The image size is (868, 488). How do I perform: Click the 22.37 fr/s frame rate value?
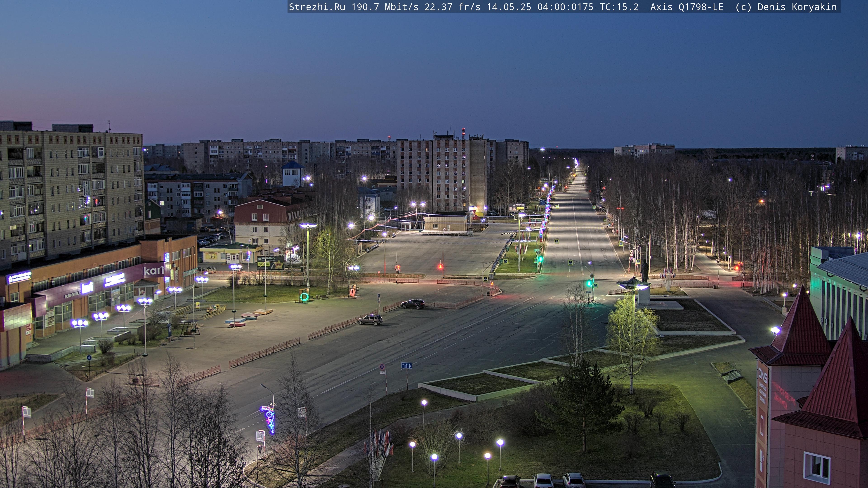(x=452, y=7)
